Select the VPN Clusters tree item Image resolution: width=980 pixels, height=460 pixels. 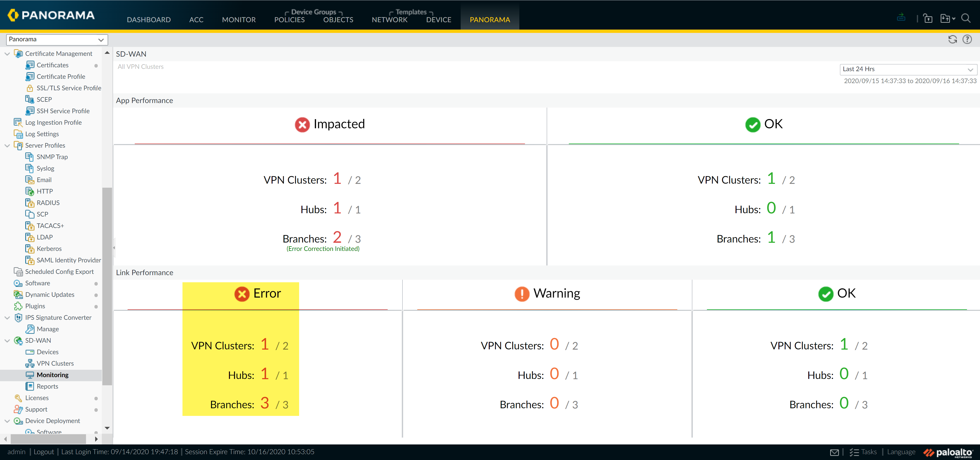pos(55,363)
